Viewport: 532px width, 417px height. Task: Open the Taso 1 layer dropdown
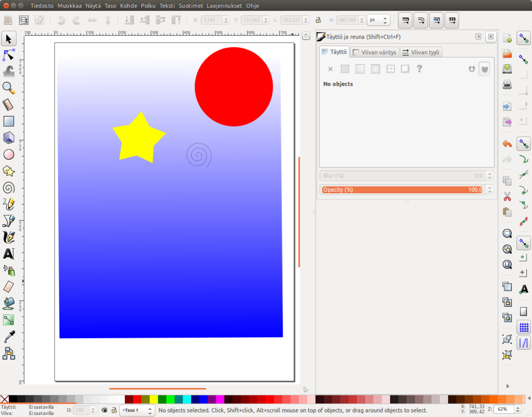137,410
